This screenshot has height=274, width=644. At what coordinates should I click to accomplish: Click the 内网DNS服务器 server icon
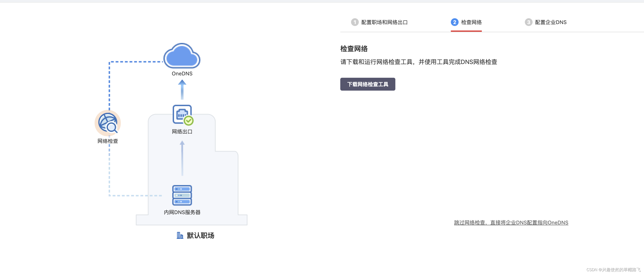coord(182,195)
